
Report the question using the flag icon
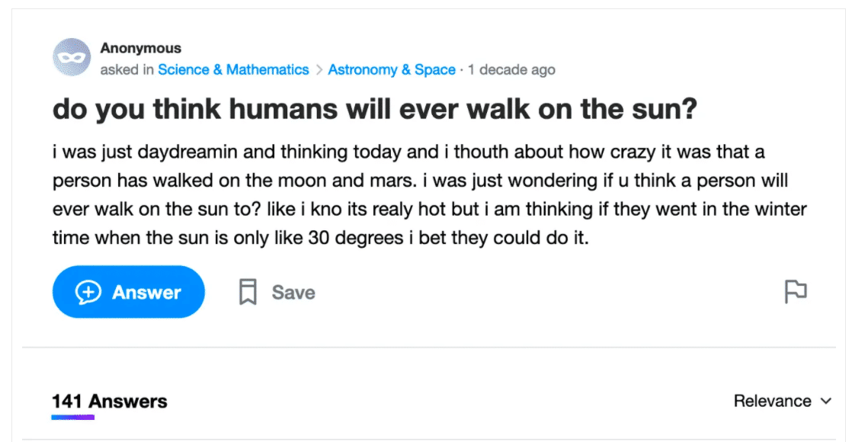(796, 291)
